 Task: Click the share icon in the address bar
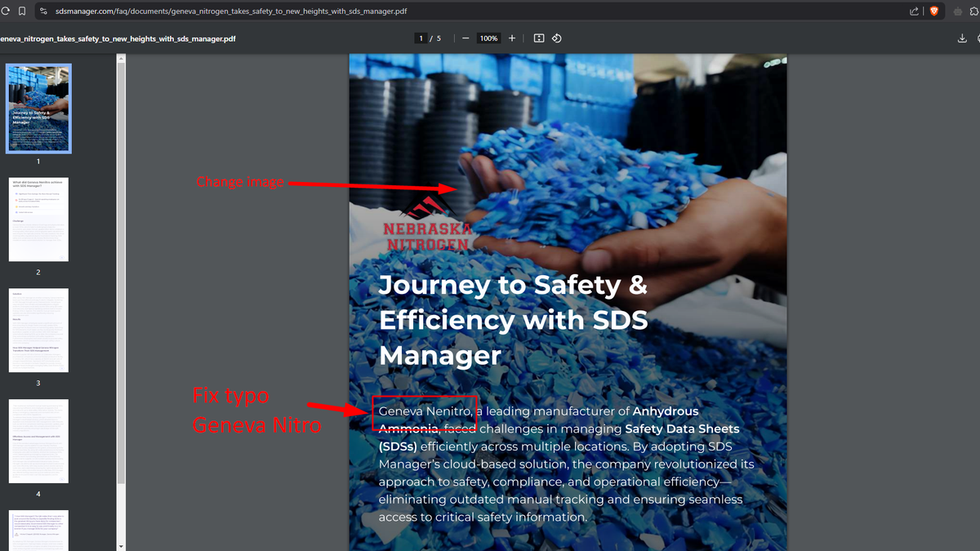914,11
